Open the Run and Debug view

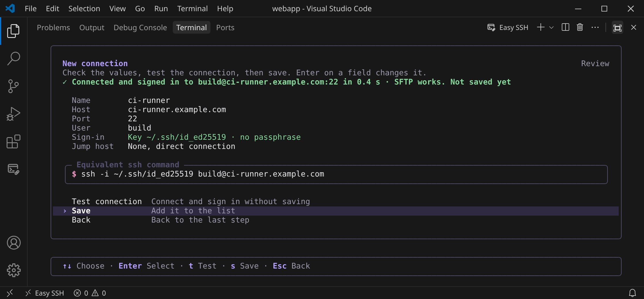(x=14, y=114)
